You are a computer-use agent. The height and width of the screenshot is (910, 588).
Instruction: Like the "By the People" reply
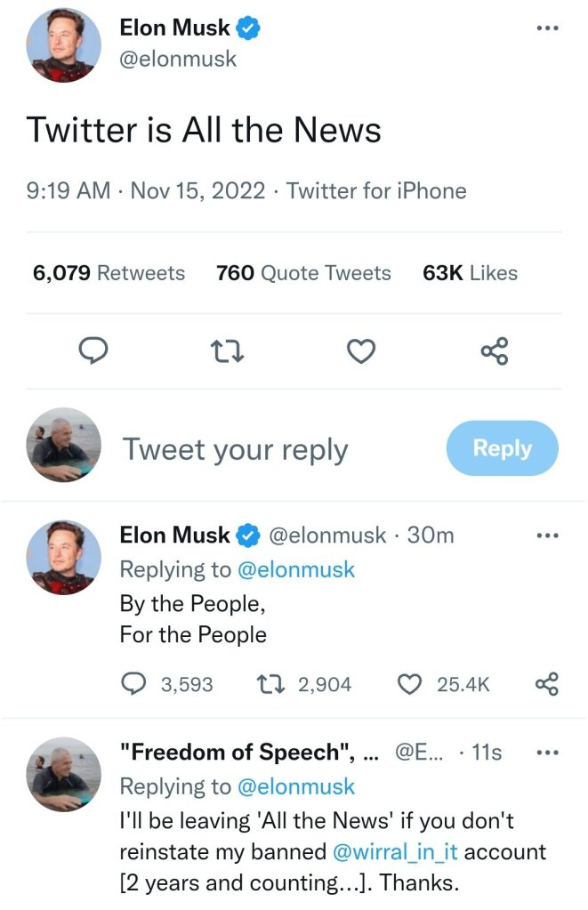(x=408, y=684)
